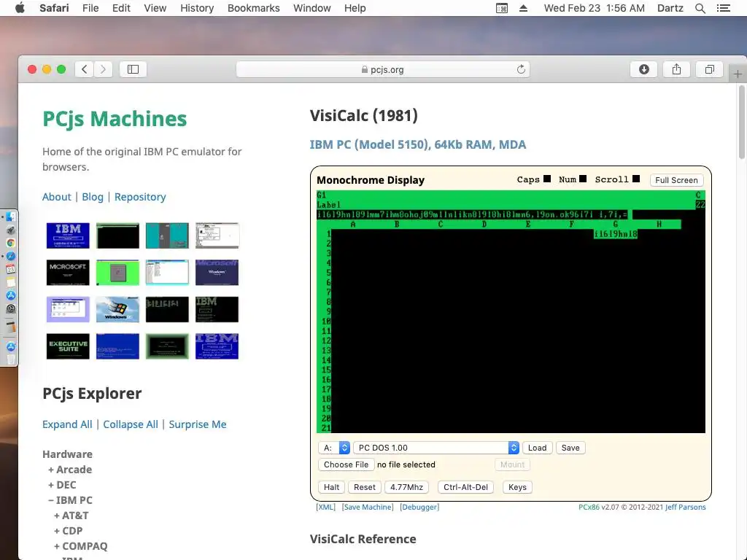Open the EXECUTIVE SUITE thumbnail
747x560 pixels.
[x=68, y=346]
